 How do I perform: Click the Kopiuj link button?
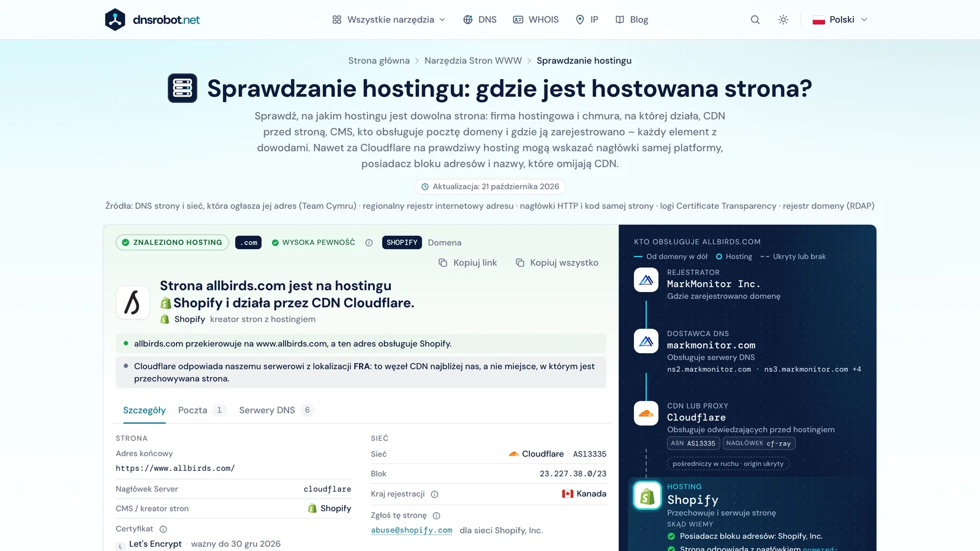[468, 263]
